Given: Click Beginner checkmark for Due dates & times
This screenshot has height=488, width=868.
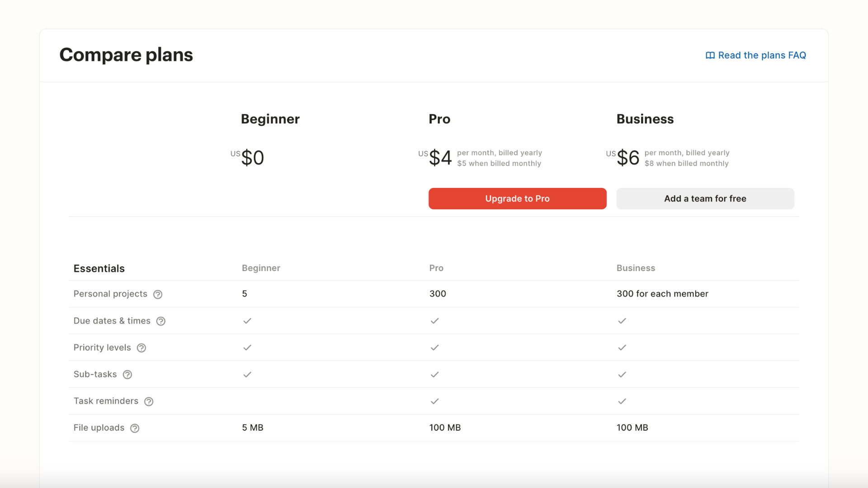Looking at the screenshot, I should click(247, 321).
